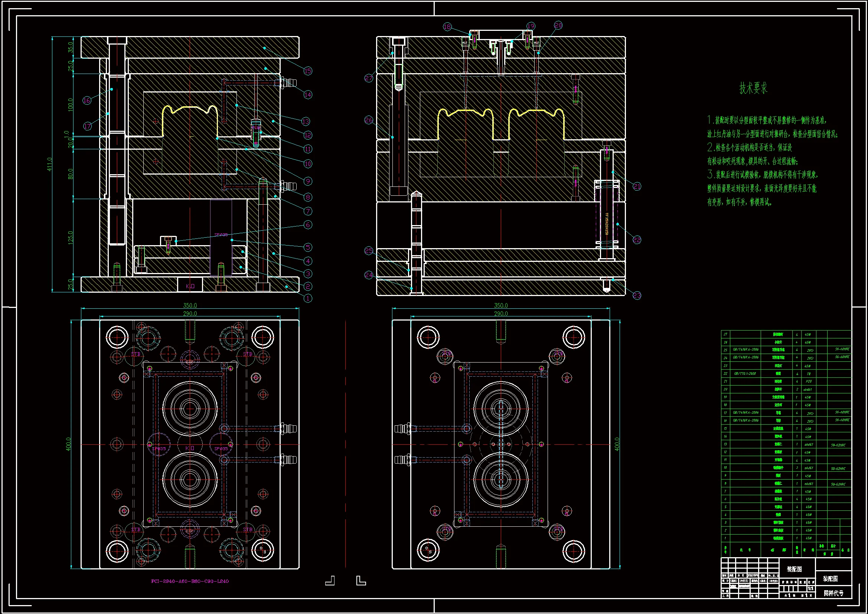This screenshot has width=868, height=614.
Task: Select the K.O label in section view
Action: click(190, 286)
